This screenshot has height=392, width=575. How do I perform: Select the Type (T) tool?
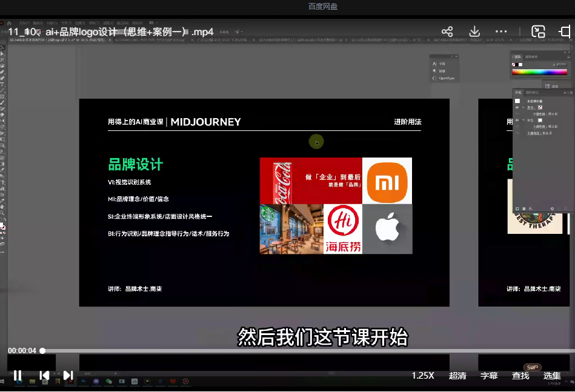[x=2, y=84]
